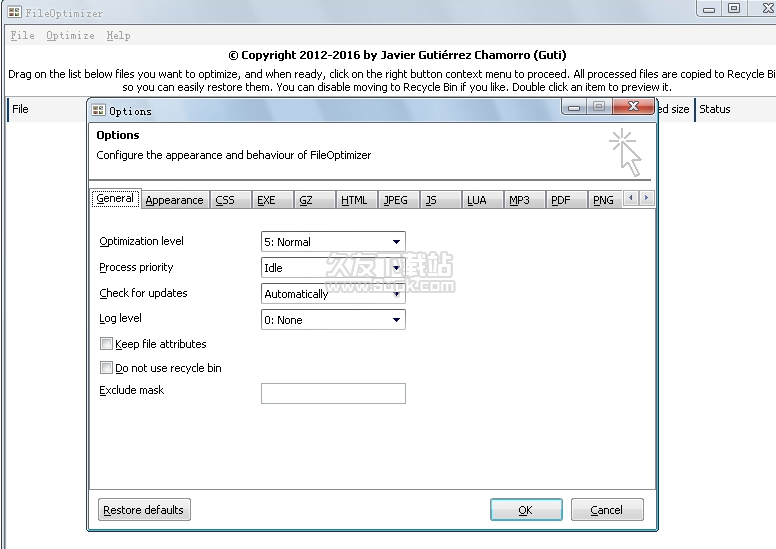
Task: Focus the Exclude mask input field
Action: point(333,394)
